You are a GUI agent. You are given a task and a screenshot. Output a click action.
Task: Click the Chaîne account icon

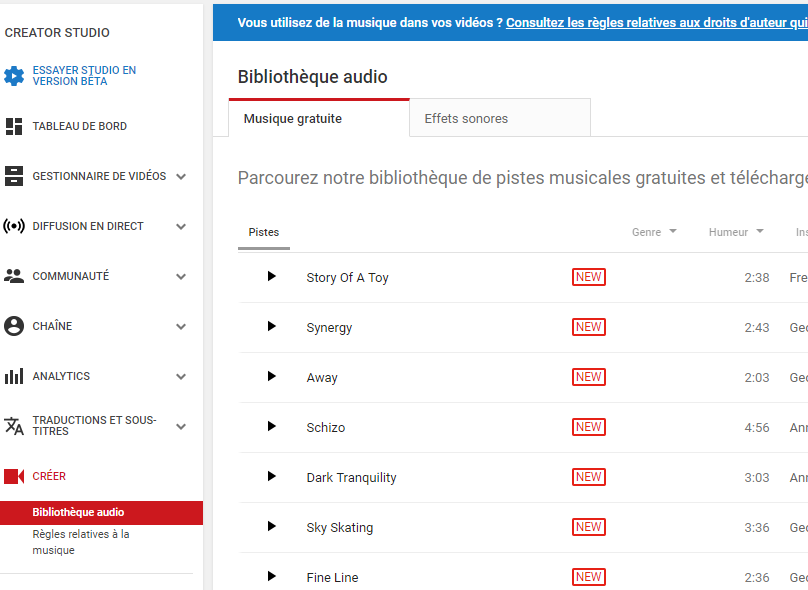(x=14, y=326)
